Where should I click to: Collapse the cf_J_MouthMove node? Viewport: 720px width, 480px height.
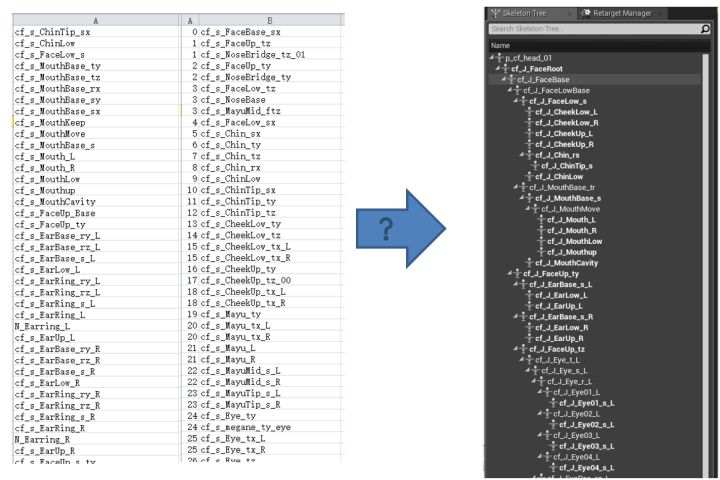[527, 209]
